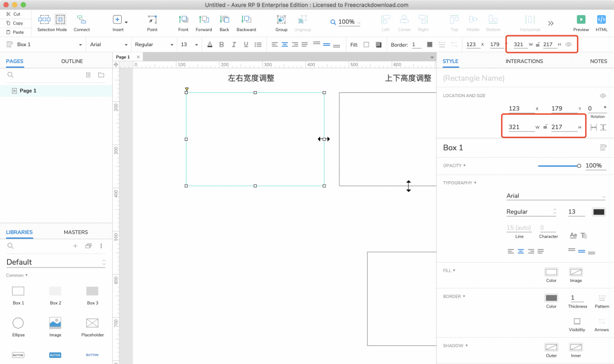Bring widget to Front
This screenshot has height=364, width=614.
(x=183, y=20)
